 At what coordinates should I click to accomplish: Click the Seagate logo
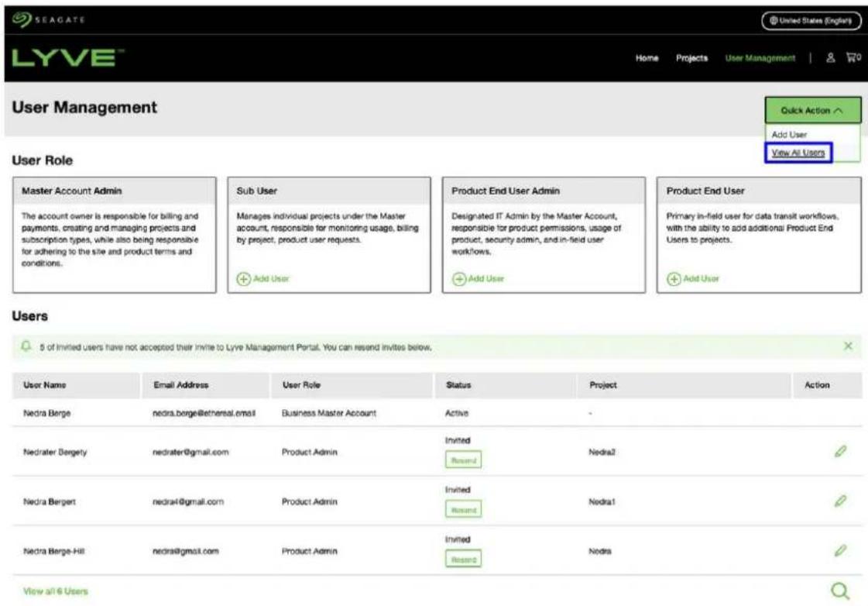tap(48, 19)
